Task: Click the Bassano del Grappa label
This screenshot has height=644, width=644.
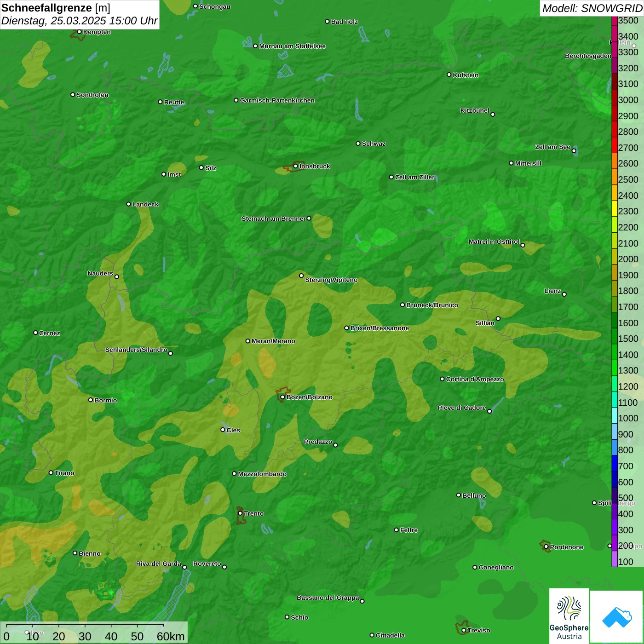Action: click(328, 598)
